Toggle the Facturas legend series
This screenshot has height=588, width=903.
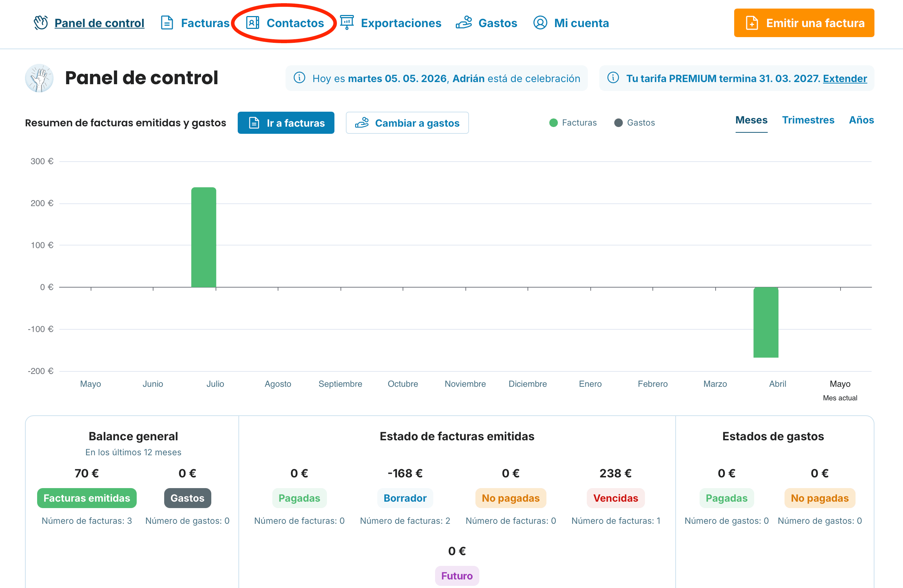click(573, 122)
